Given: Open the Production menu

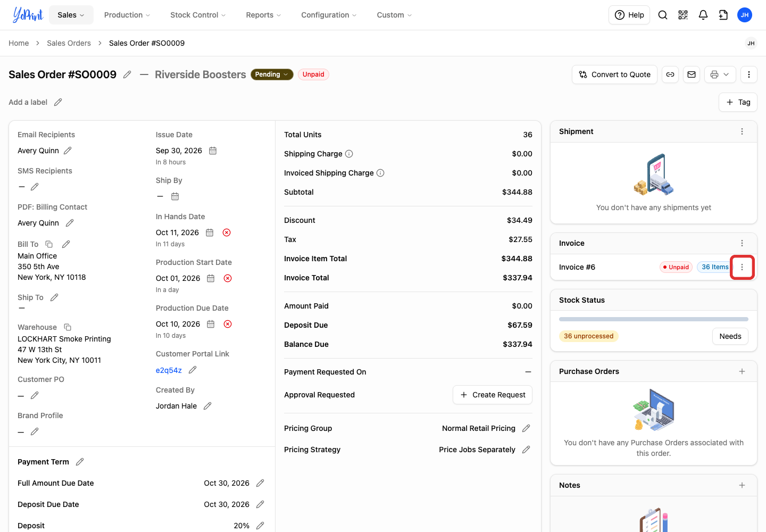Looking at the screenshot, I should click(127, 15).
